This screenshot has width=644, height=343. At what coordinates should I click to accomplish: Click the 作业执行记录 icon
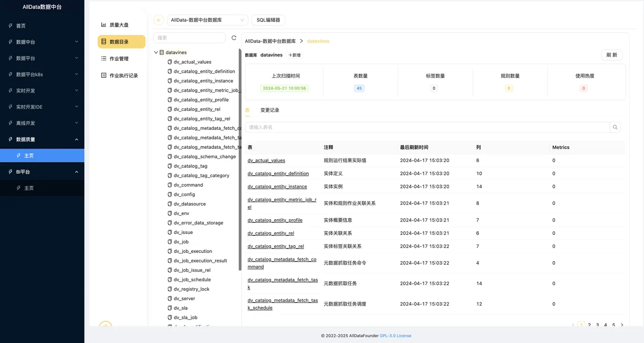click(x=104, y=76)
